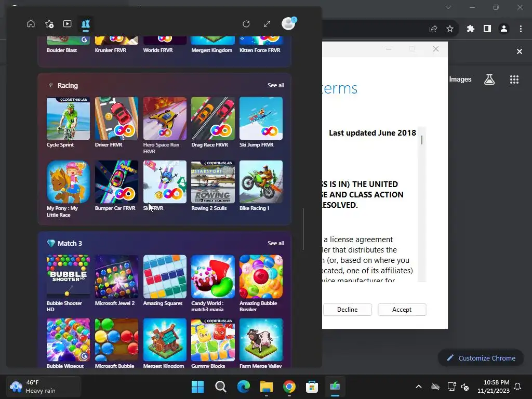Launch Cycle Sprint game
The height and width of the screenshot is (399, 532).
[x=68, y=118]
